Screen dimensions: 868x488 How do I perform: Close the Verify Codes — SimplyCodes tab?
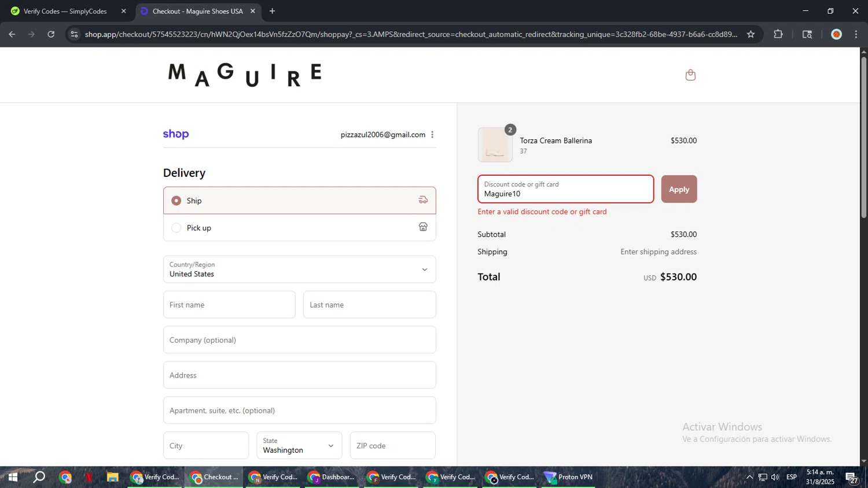(x=123, y=11)
